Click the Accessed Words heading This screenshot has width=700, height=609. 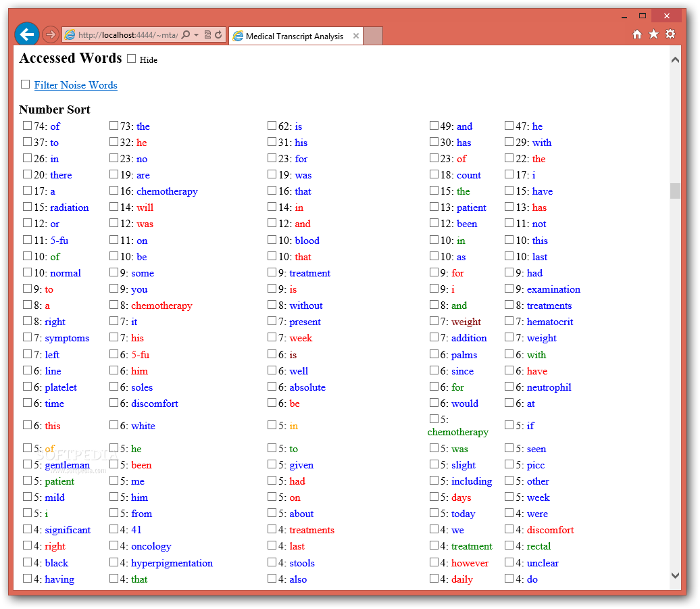70,58
